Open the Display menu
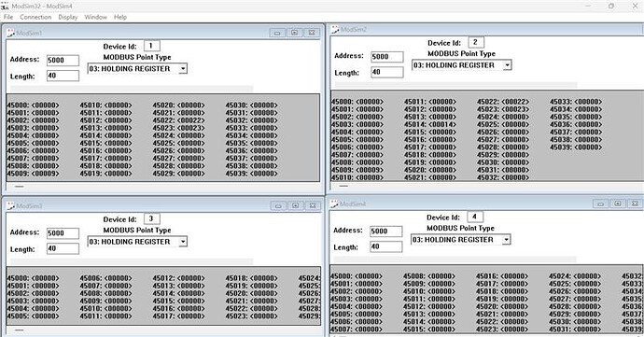 point(68,17)
